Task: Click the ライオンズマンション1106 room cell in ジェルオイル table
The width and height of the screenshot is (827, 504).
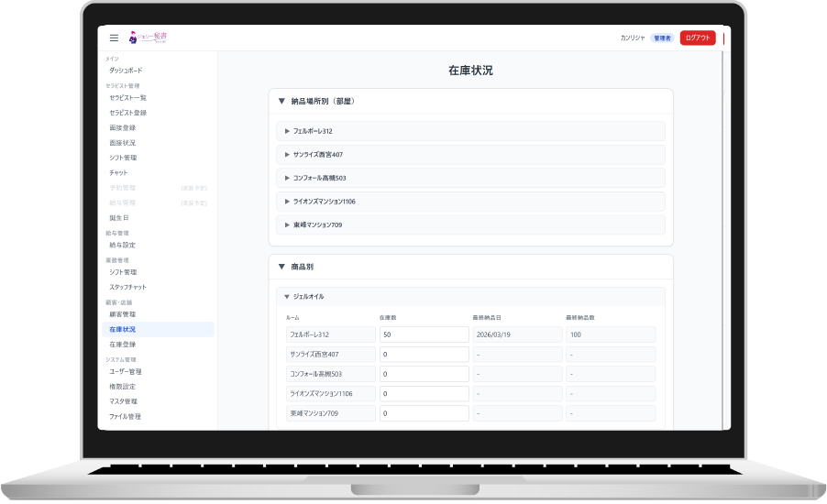Action: (x=331, y=394)
